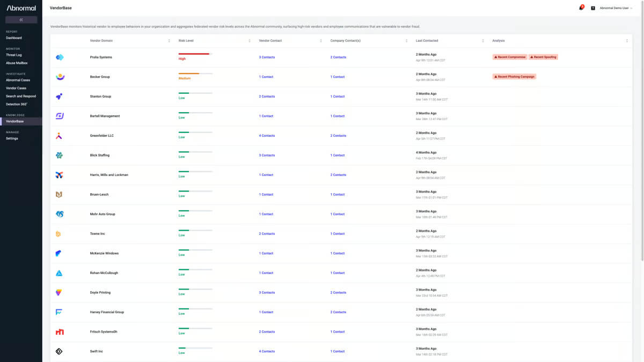Open the notifications bell icon
This screenshot has height=362, width=644.
(581, 8)
